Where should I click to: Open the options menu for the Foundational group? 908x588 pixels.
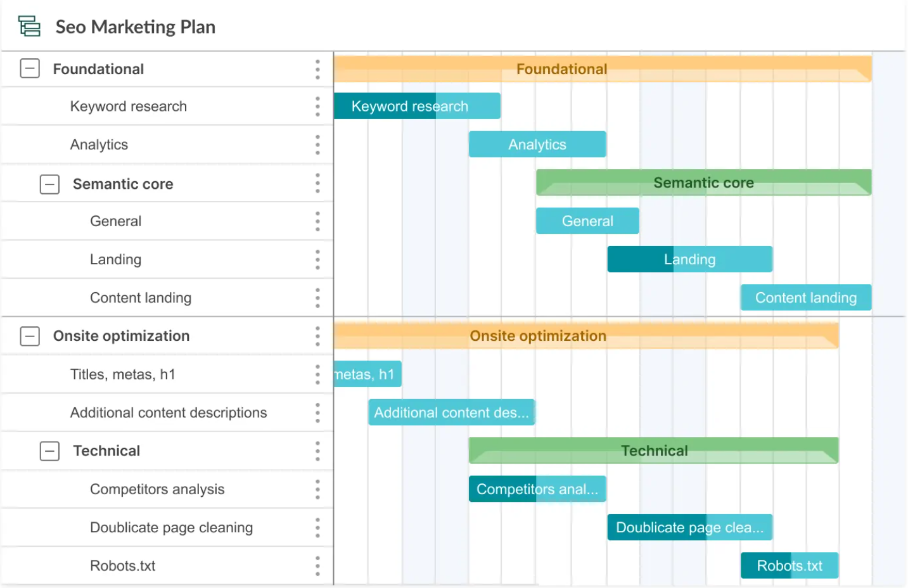tap(317, 68)
